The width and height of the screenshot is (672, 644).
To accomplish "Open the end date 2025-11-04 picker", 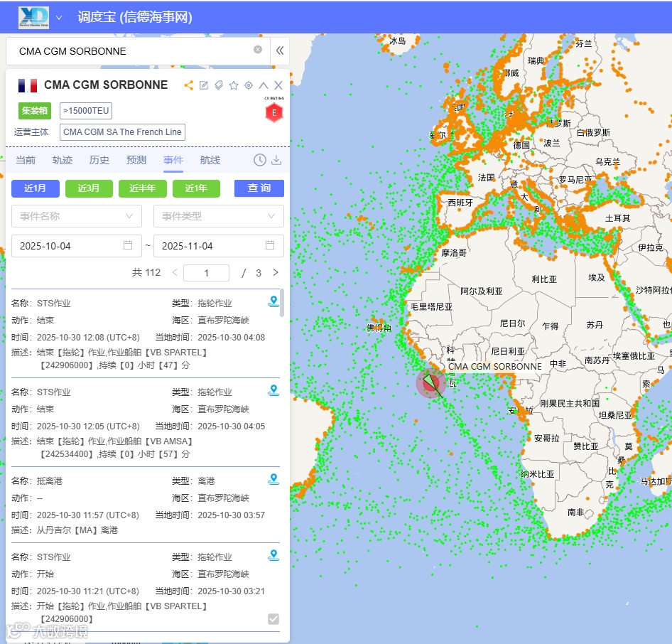I will 219,246.
